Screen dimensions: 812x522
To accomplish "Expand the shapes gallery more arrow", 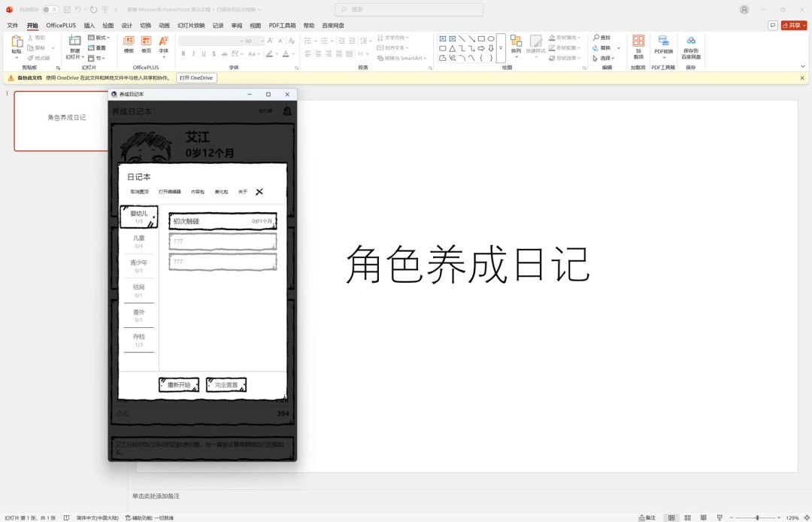I will 501,48.
